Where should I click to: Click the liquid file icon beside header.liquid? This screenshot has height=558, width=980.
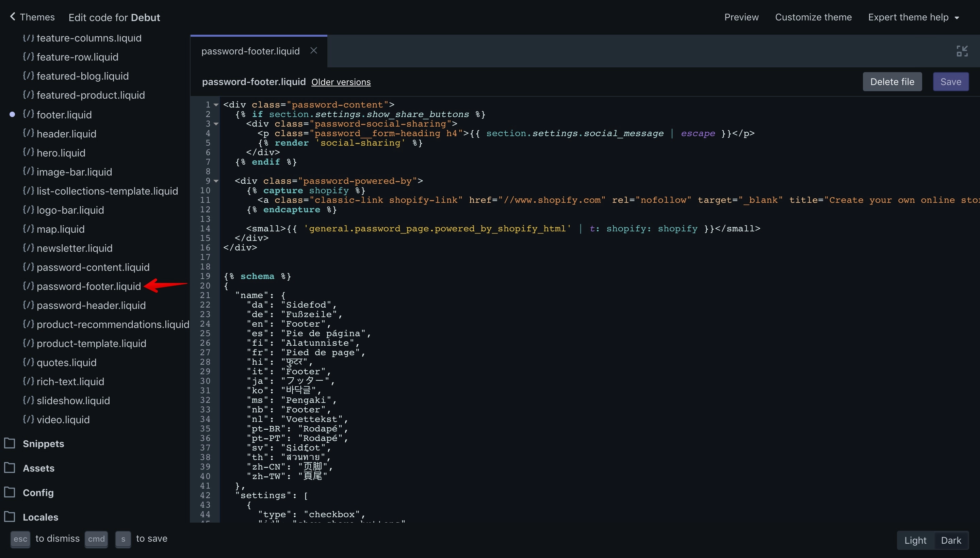[28, 133]
